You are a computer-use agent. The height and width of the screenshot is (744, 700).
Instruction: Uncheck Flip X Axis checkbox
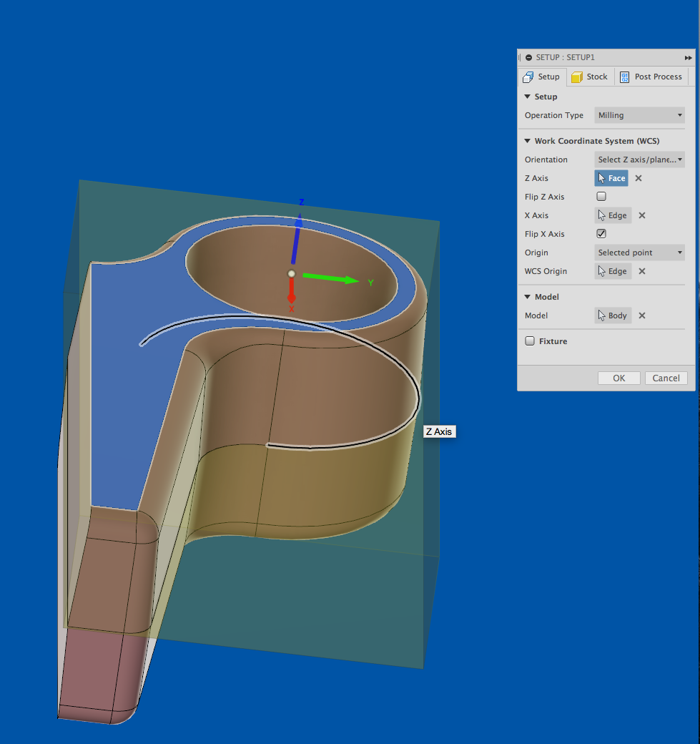coord(601,233)
